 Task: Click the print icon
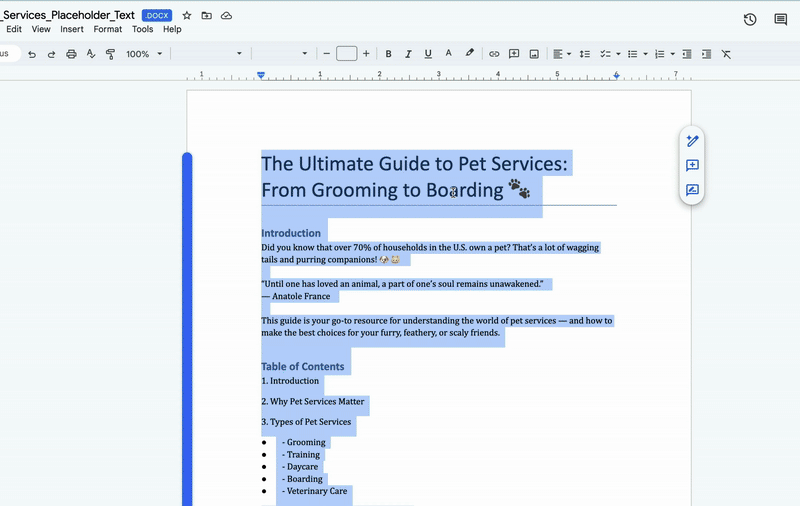[x=71, y=54]
